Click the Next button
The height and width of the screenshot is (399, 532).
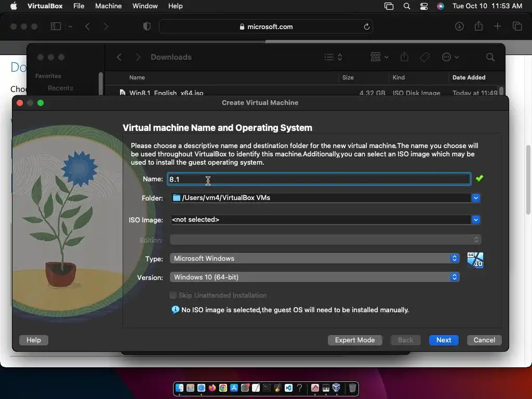click(x=444, y=340)
